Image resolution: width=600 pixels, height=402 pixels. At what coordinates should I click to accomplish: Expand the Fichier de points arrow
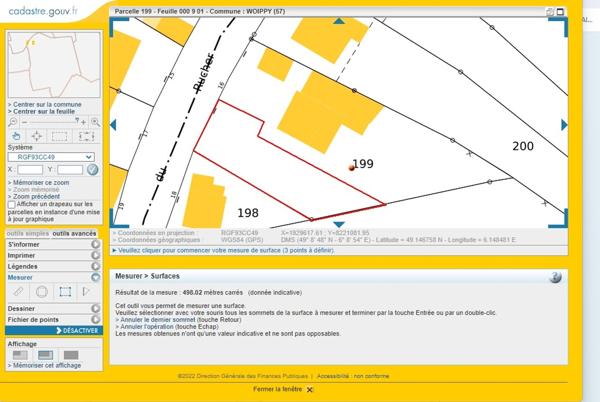pos(95,319)
